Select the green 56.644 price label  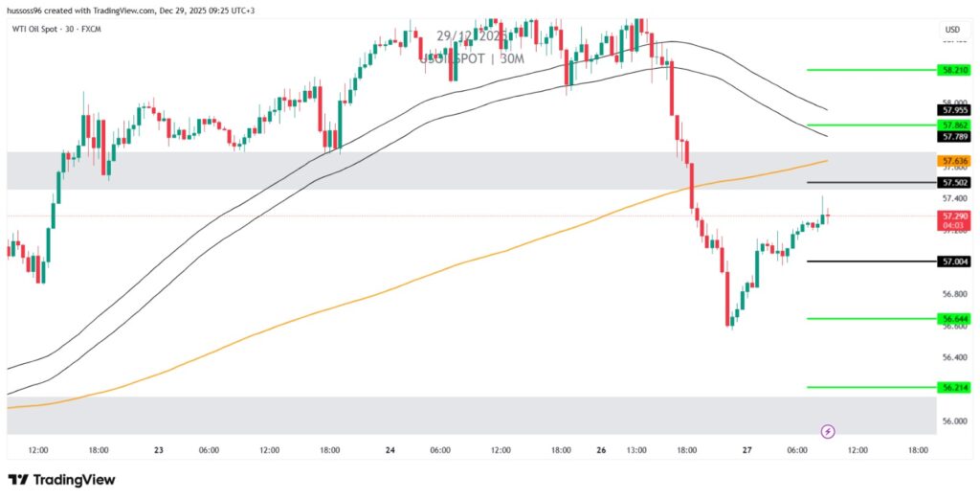(x=955, y=318)
